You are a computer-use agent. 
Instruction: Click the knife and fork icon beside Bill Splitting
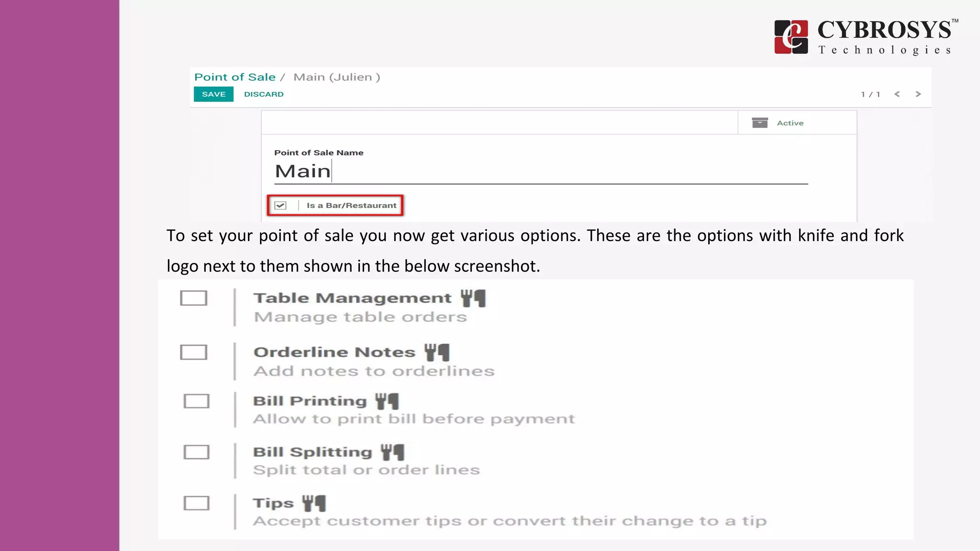point(393,452)
